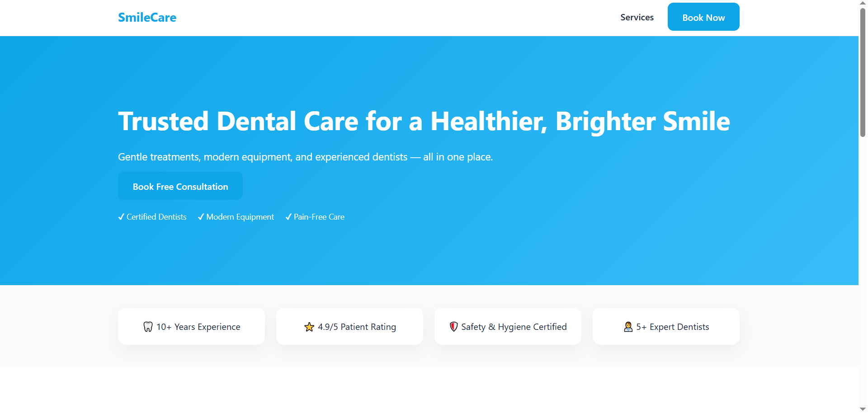Open the Services navigation link
The width and height of the screenshot is (868, 418).
click(x=637, y=17)
